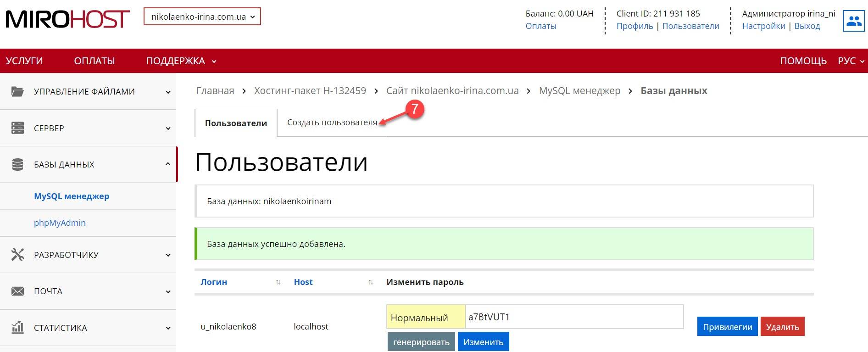The width and height of the screenshot is (868, 352).
Task: Open Привилегии for u_nikolaenko8
Action: 727,327
